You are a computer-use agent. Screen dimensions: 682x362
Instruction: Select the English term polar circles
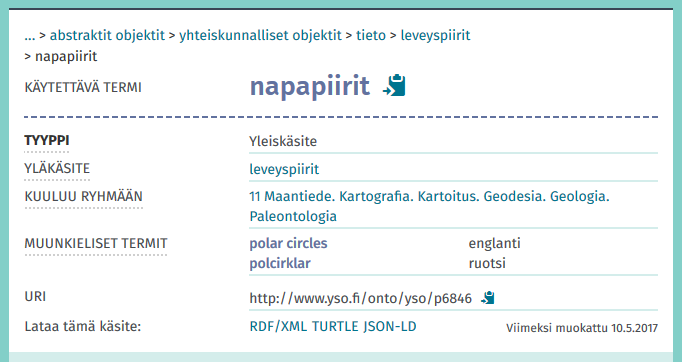coord(288,243)
